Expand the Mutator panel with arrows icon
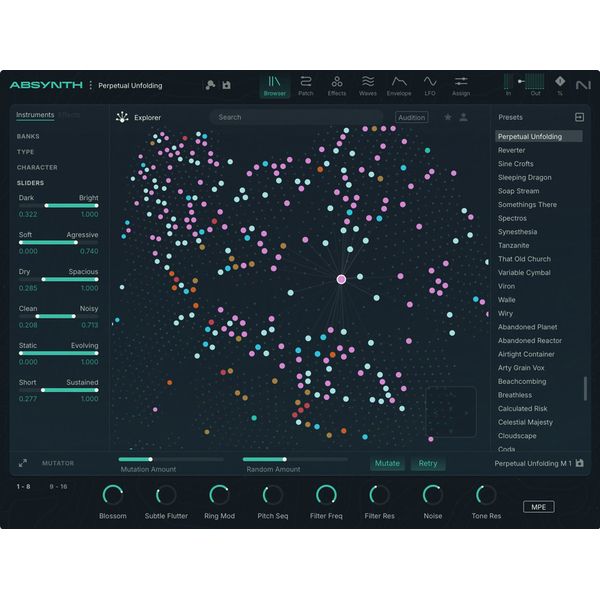Screen dimensions: 600x600 (x=23, y=463)
